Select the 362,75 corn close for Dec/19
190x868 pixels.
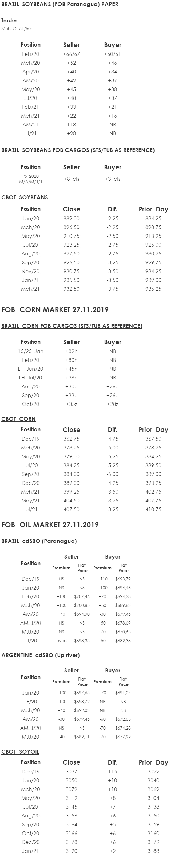point(71,439)
